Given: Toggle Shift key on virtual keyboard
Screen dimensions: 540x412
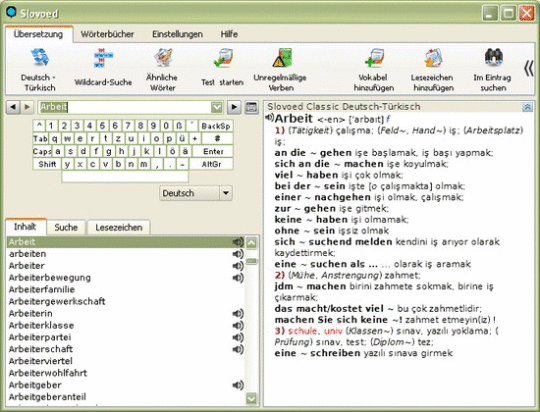Looking at the screenshot, I should click(47, 164).
